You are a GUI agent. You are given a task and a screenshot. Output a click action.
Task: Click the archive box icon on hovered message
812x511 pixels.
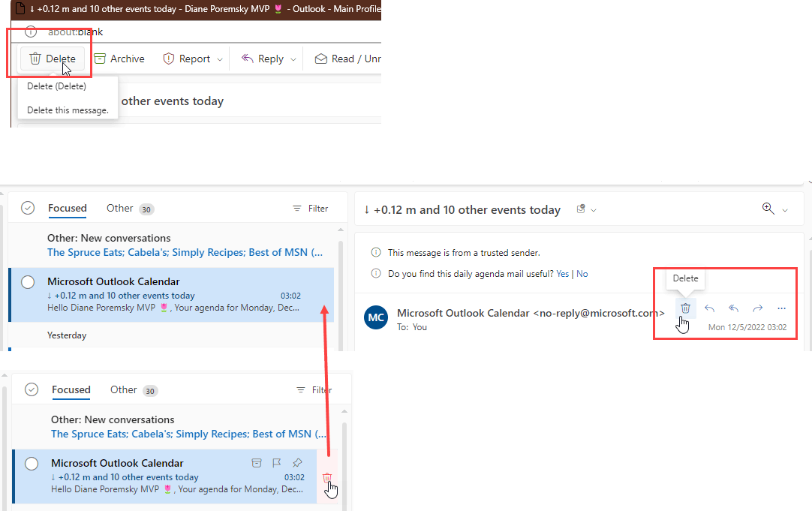[257, 463]
